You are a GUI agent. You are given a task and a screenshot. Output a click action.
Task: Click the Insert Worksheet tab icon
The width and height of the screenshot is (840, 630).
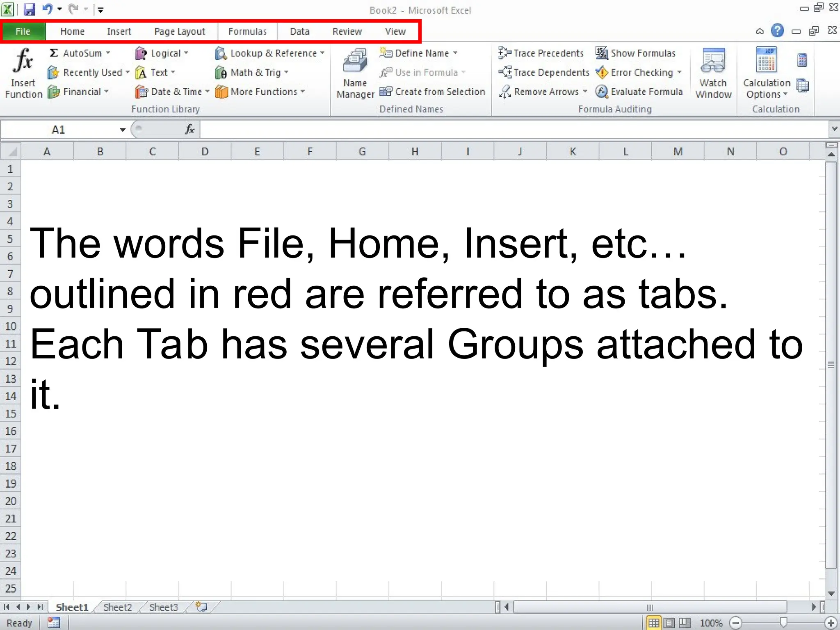pos(201,607)
